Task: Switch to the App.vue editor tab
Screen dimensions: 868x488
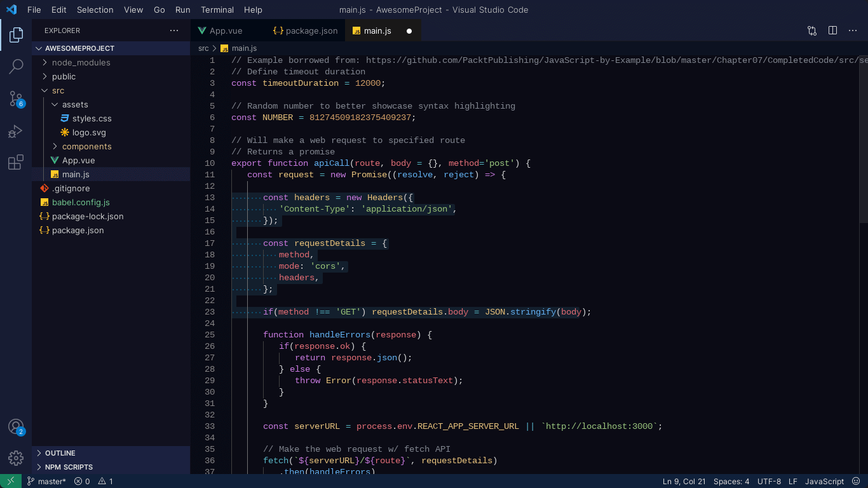Action: point(229,30)
